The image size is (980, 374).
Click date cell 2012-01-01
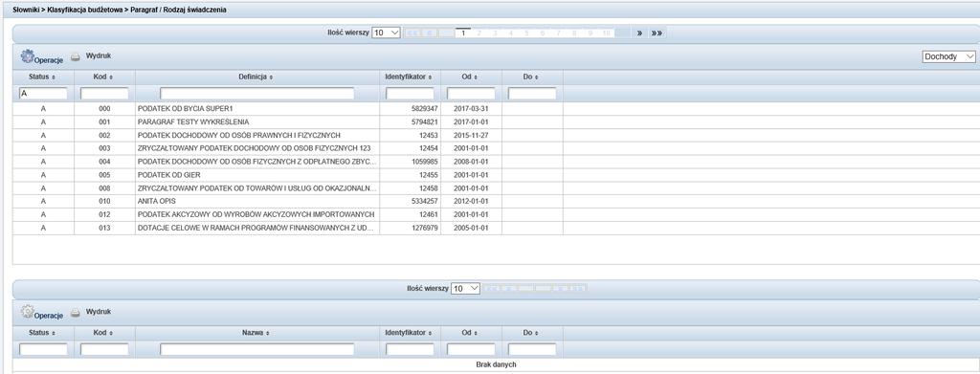point(471,202)
